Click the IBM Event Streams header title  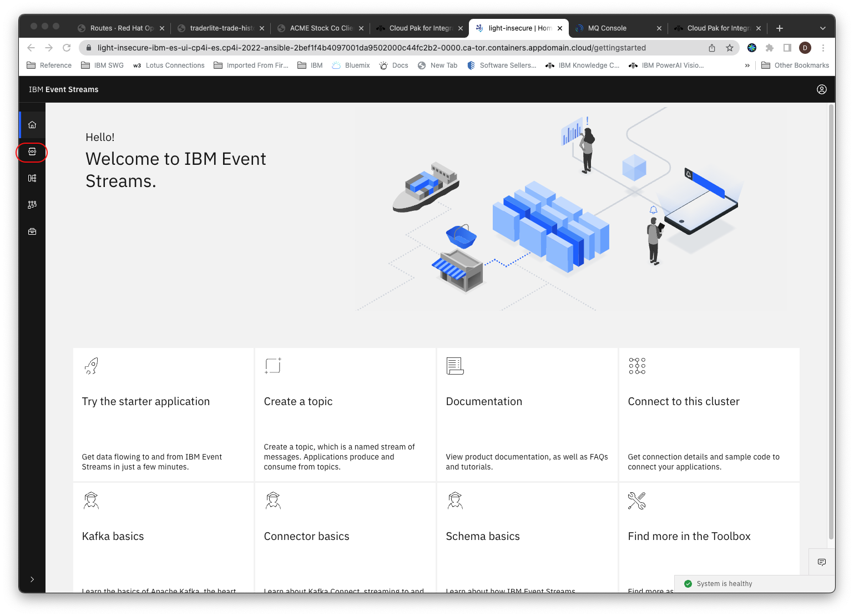coord(64,89)
